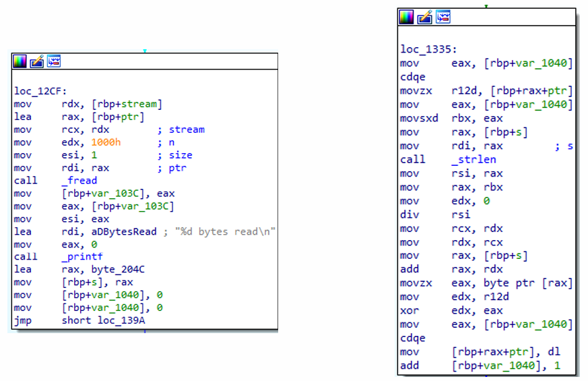
Task: Open node color picker in loc_12CF block
Action: 20,61
